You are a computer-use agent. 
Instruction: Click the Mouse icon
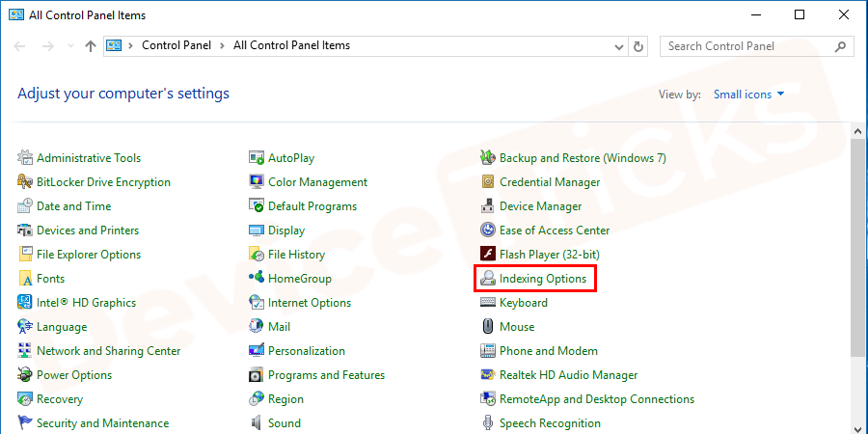pos(488,327)
